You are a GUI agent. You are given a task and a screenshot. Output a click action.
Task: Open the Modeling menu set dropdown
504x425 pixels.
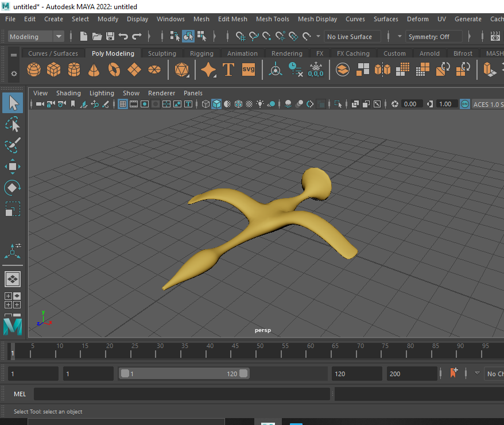coord(36,37)
